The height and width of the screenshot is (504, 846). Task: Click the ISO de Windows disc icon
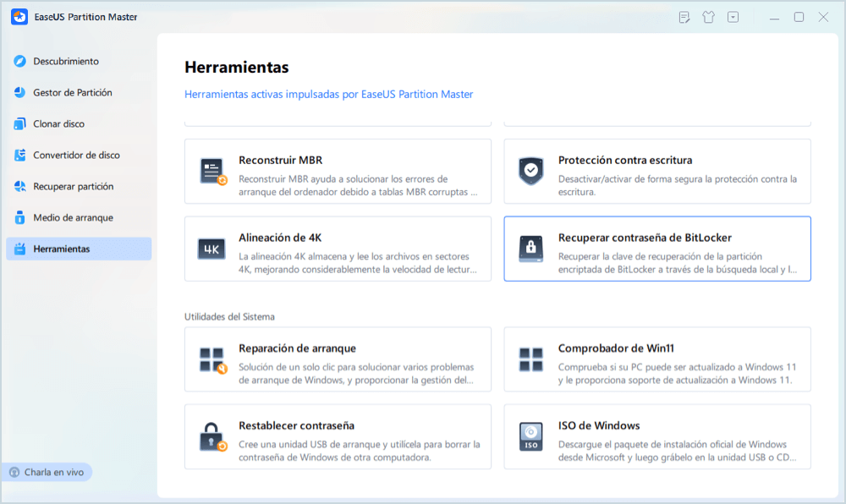pos(531,436)
